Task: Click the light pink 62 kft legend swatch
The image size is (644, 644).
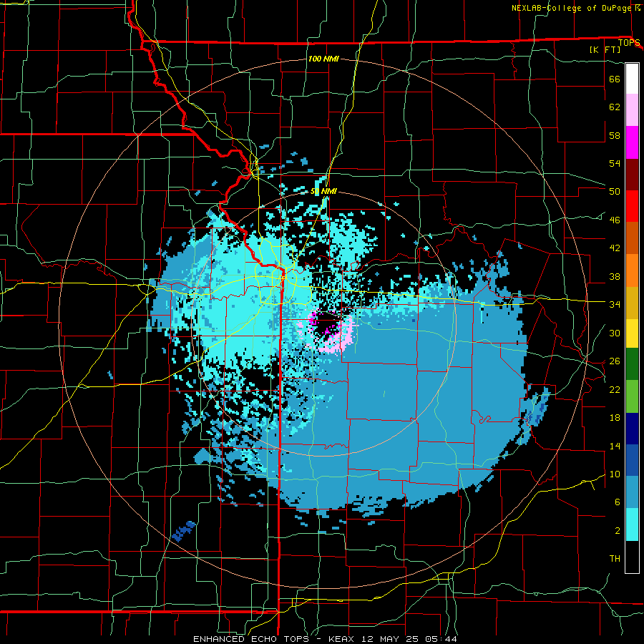Action: click(632, 110)
